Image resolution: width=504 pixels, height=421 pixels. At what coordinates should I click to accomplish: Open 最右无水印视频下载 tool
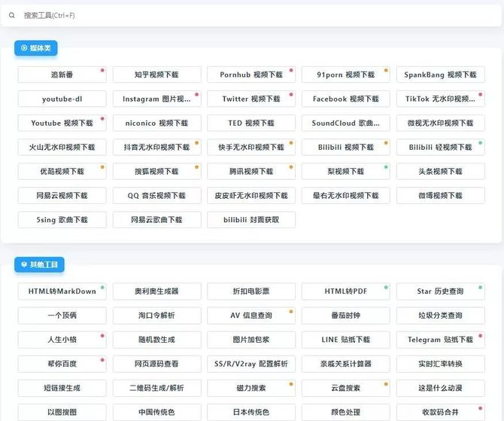[x=345, y=195]
